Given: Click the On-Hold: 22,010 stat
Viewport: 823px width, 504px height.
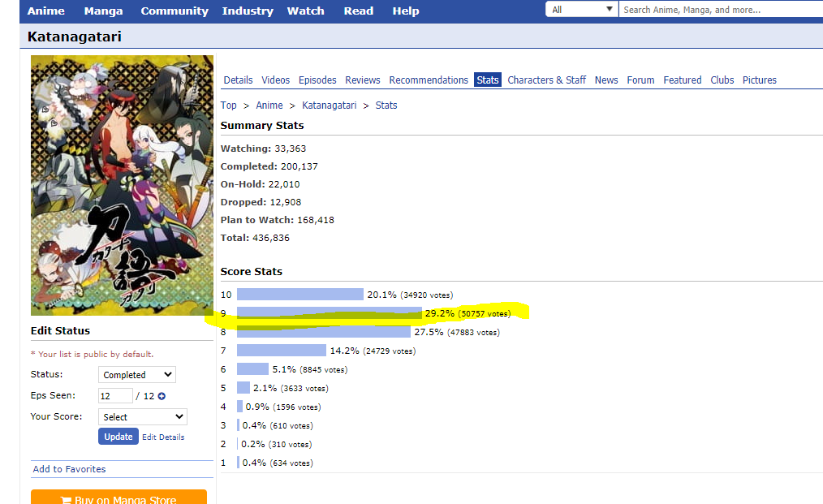Looking at the screenshot, I should (x=261, y=184).
